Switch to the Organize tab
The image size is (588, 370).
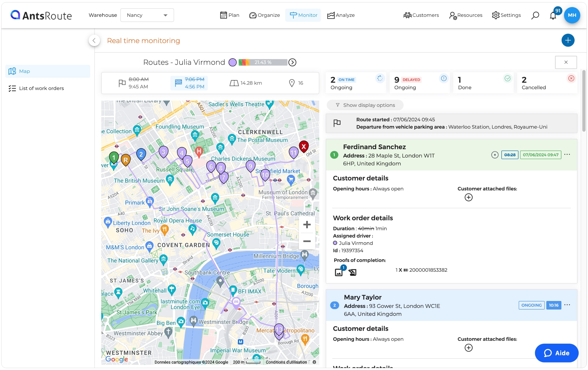point(264,15)
